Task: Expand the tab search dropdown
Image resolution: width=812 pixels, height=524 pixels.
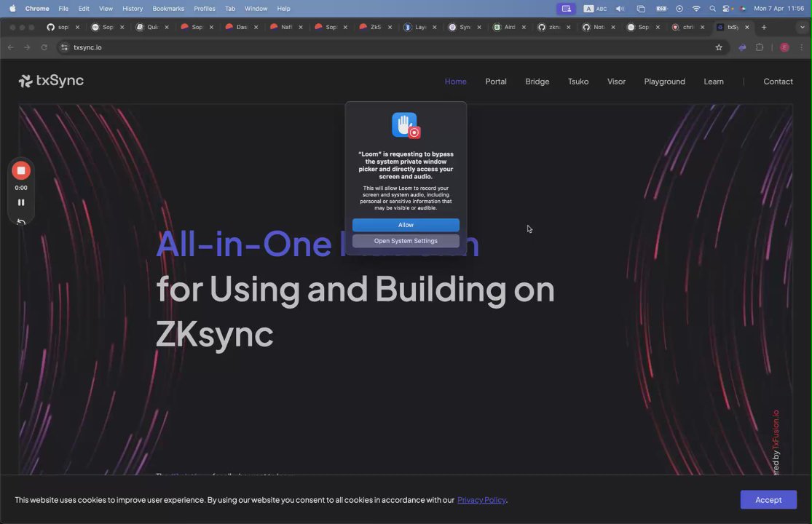Action: [x=802, y=27]
